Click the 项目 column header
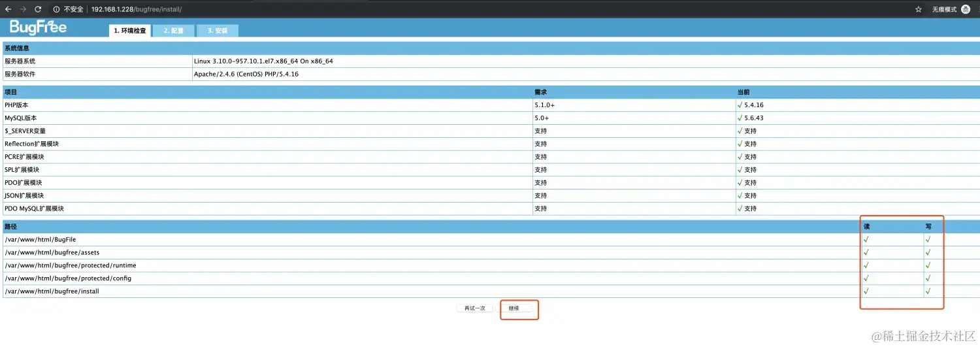This screenshot has width=980, height=347. pyautogui.click(x=11, y=92)
